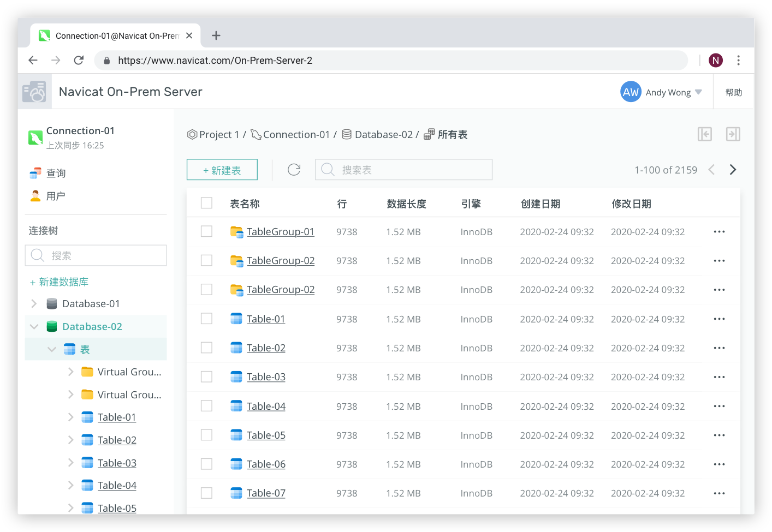Screen dimensions: 772x532
Task: Open a new browser tab
Action: tap(216, 35)
